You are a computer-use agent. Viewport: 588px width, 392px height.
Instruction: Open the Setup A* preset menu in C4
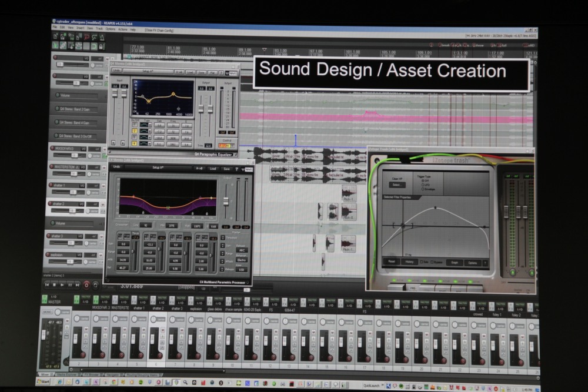[158, 167]
